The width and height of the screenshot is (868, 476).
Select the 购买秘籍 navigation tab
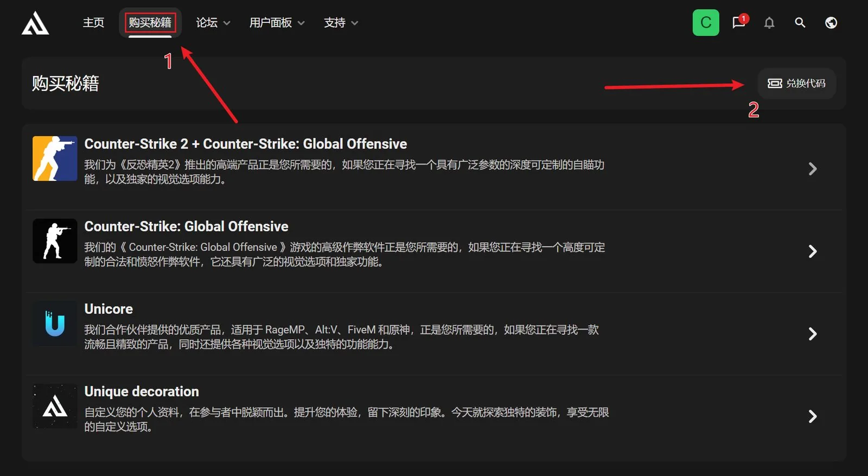click(150, 23)
